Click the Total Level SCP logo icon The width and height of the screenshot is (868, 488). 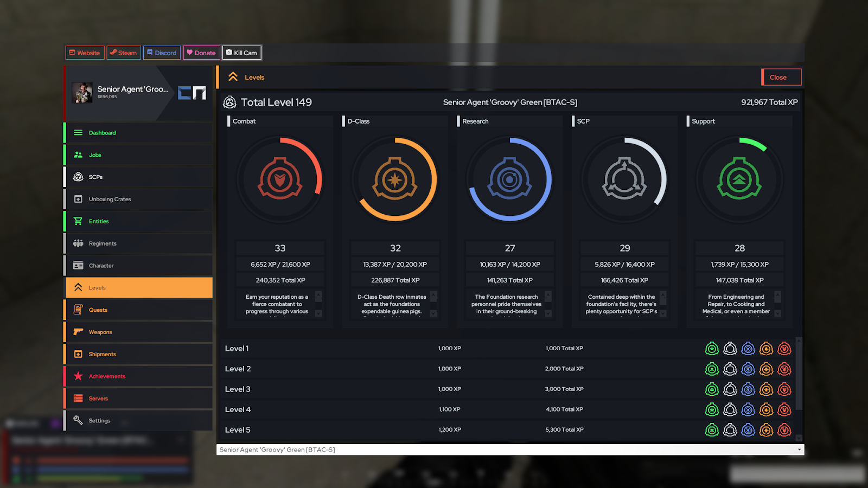(x=229, y=102)
